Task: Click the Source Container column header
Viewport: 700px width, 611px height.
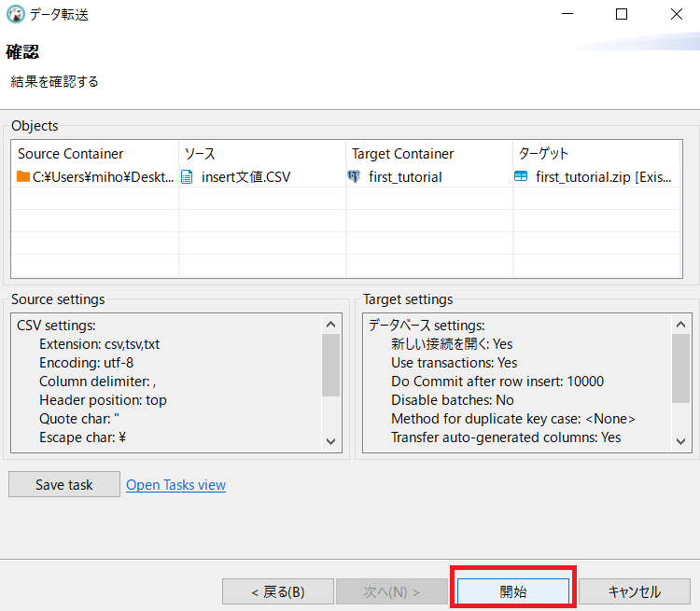Action: (x=95, y=154)
